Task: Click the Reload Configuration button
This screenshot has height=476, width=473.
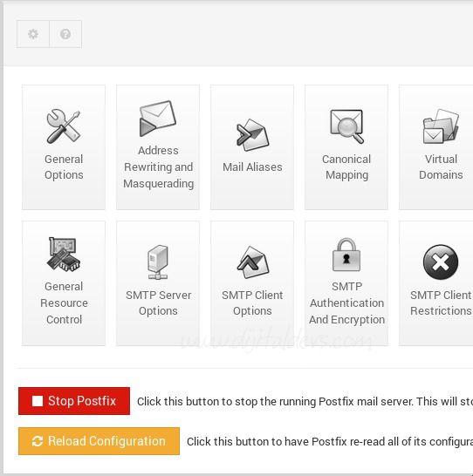Action: click(x=99, y=441)
